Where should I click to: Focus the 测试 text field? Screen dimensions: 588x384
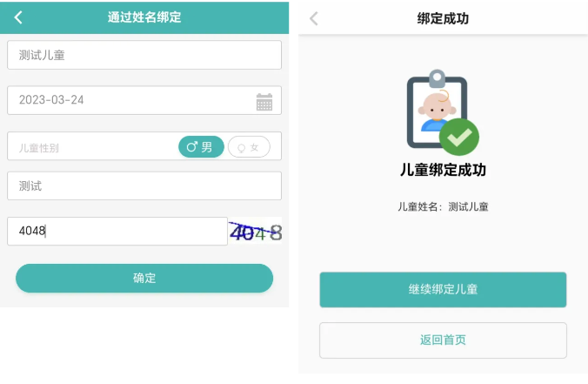tap(144, 185)
